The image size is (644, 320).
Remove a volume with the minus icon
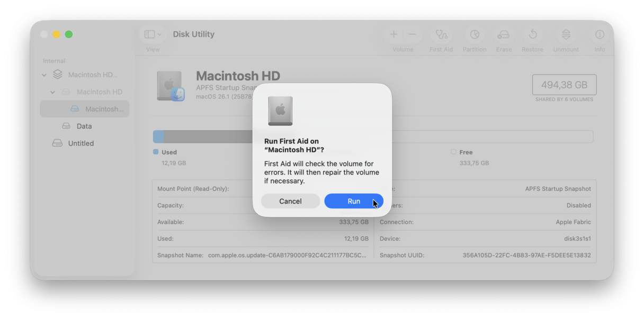[412, 34]
